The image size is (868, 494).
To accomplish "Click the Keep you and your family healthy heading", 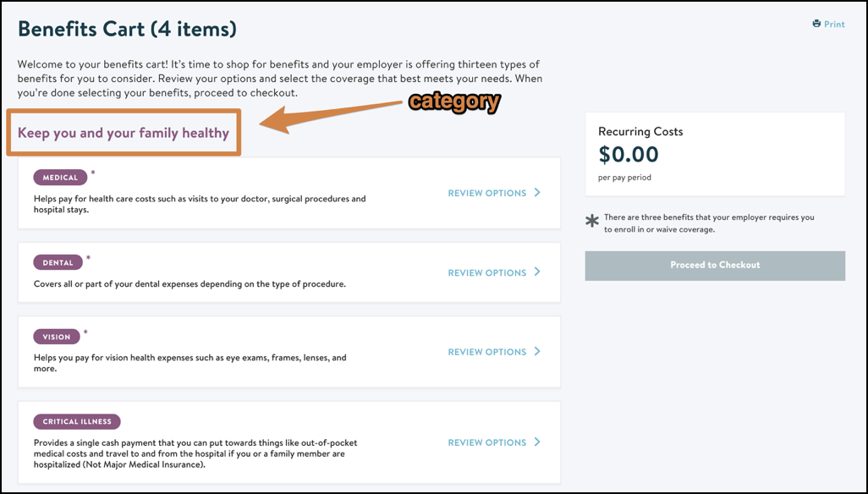I will tap(124, 133).
